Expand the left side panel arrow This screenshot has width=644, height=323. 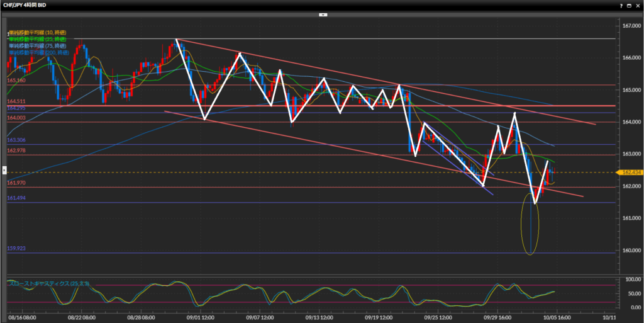tap(3, 171)
